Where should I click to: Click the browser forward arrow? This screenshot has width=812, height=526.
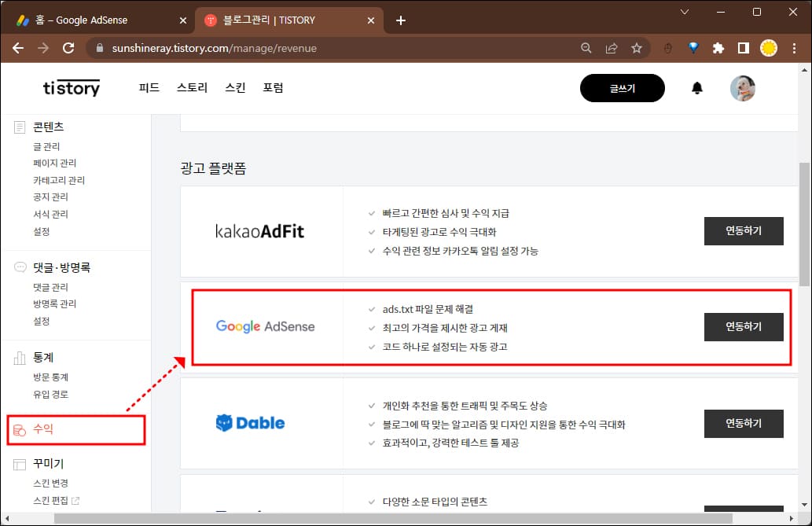click(43, 48)
